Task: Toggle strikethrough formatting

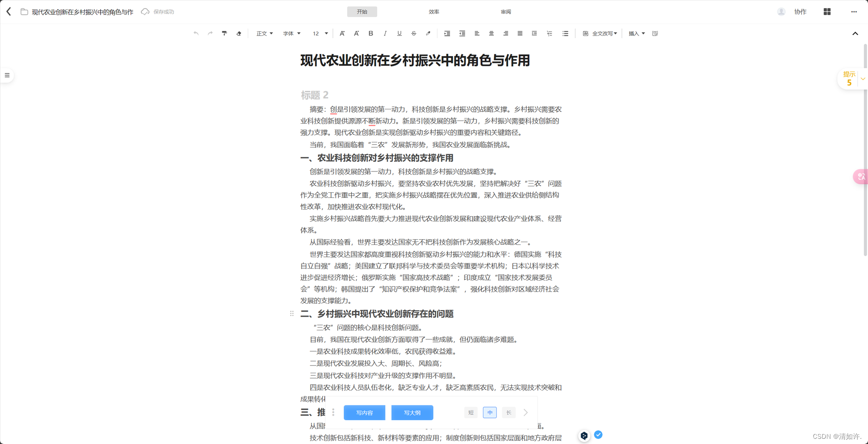Action: coord(414,33)
